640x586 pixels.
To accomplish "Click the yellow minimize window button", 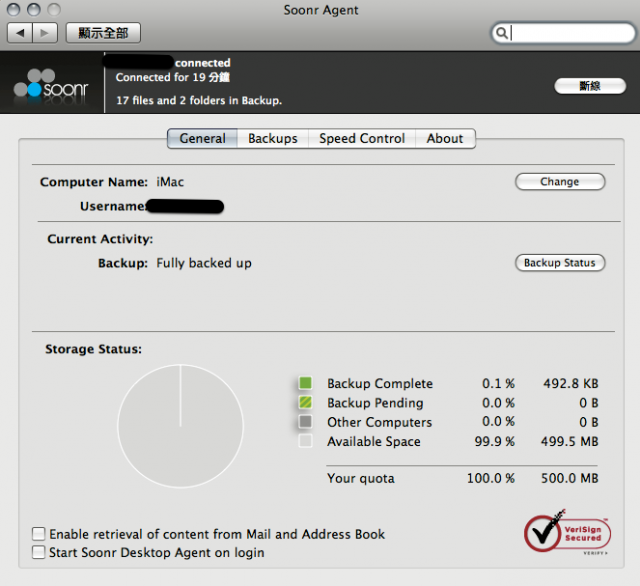I will (34, 9).
